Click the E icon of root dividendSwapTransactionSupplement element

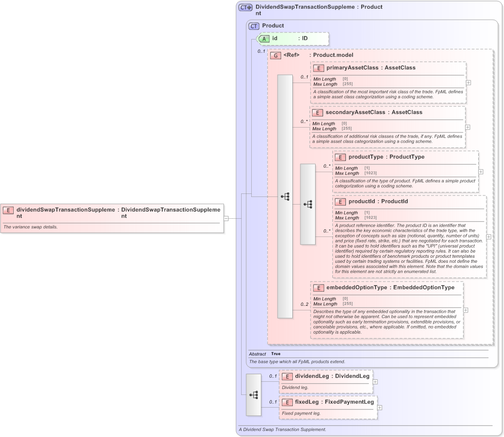pyautogui.click(x=8, y=211)
